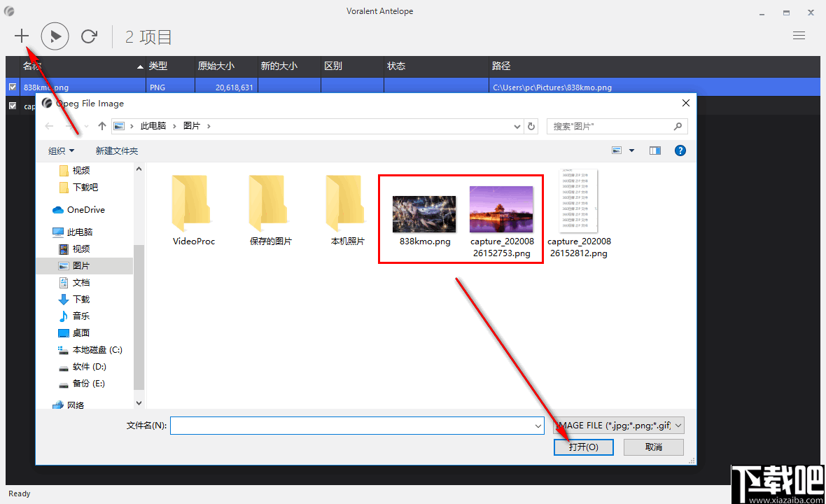Close the Opeg File Image dialog
Viewport: 826px width, 504px height.
[685, 103]
